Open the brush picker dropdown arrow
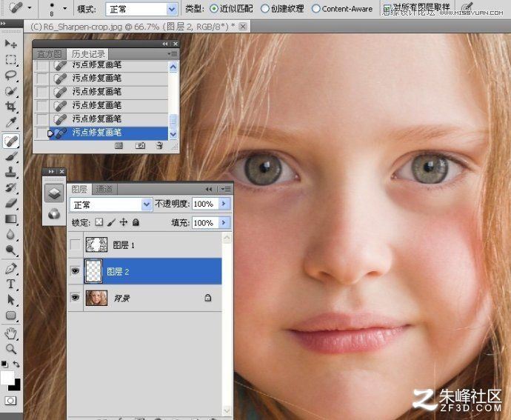 (x=64, y=8)
